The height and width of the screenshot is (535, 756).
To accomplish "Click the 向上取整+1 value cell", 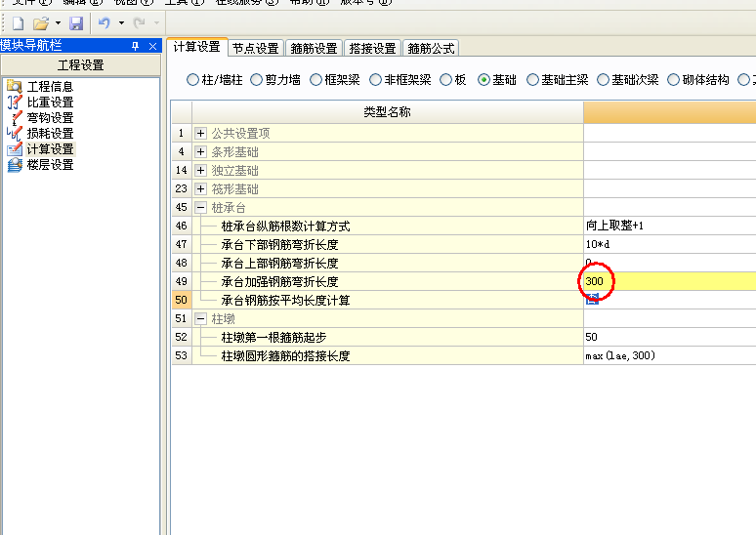I will click(670, 226).
